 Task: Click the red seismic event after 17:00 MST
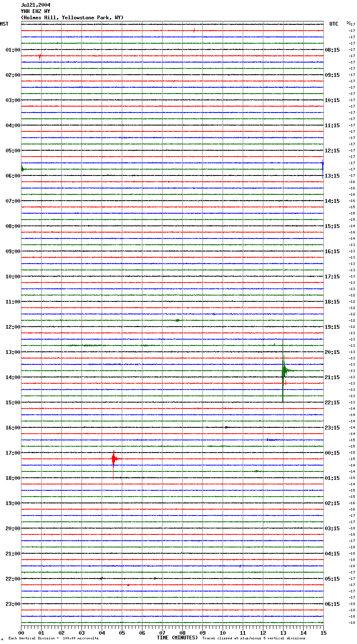[114, 459]
